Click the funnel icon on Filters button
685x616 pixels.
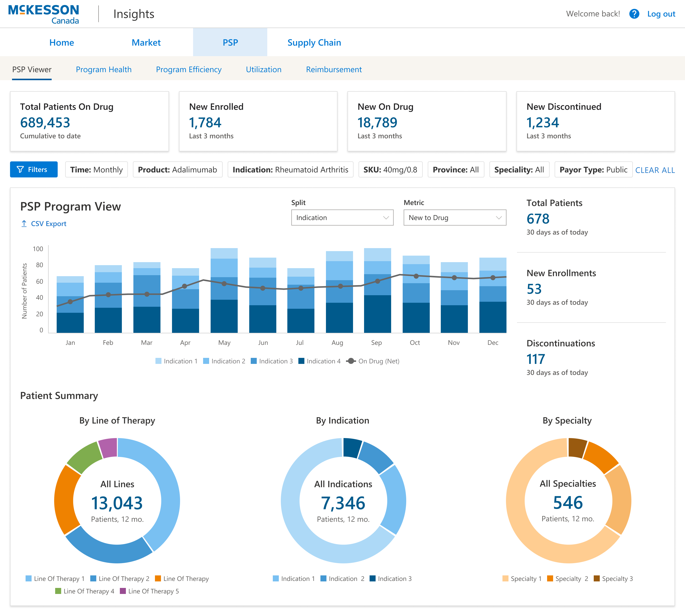[20, 170]
